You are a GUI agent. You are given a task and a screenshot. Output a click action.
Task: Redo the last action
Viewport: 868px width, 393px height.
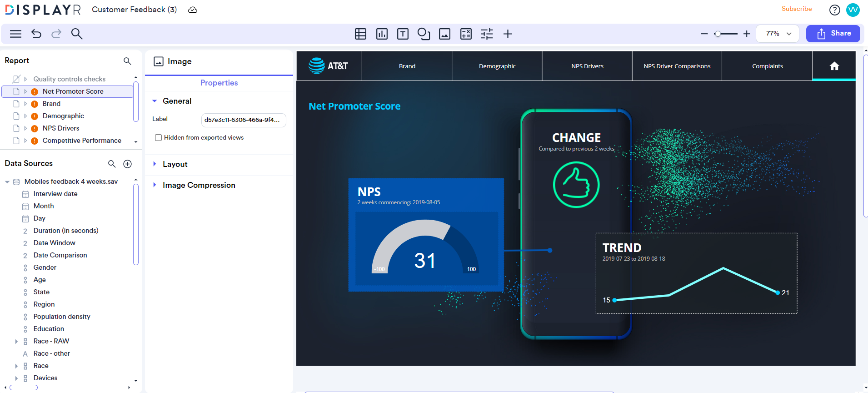click(x=56, y=34)
